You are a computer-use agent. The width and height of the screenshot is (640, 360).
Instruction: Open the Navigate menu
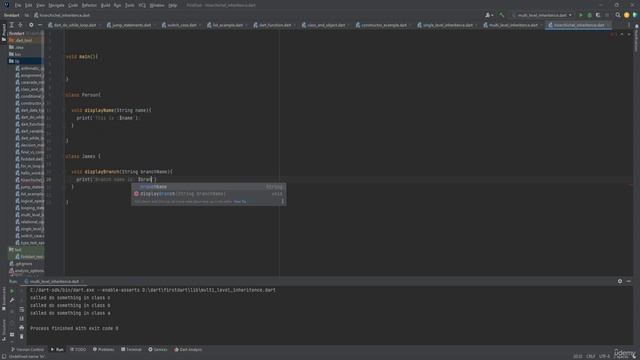click(56, 5)
